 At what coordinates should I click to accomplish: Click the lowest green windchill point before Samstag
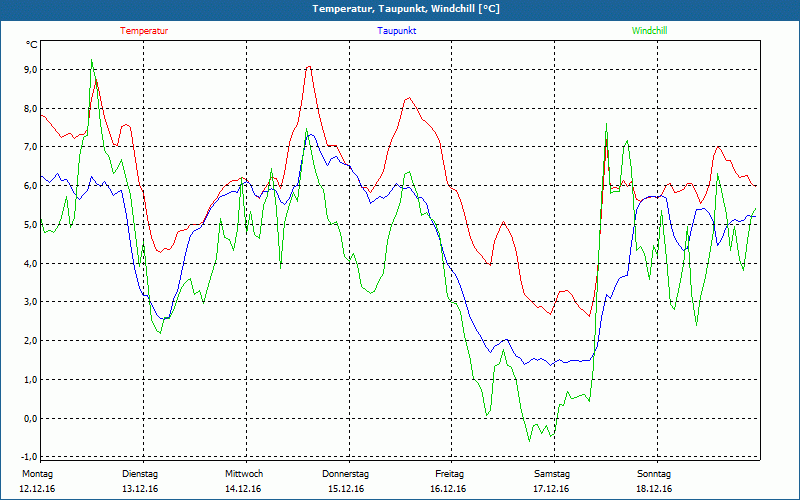pos(530,441)
